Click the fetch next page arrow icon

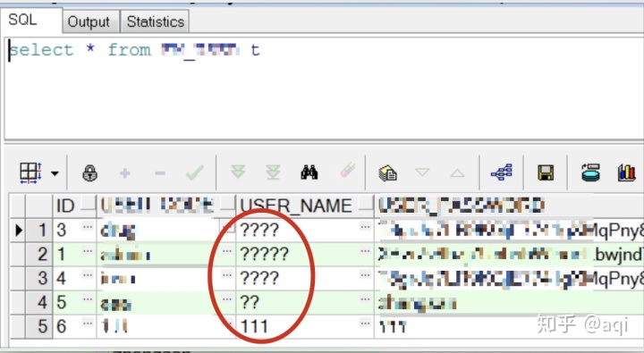(x=238, y=172)
